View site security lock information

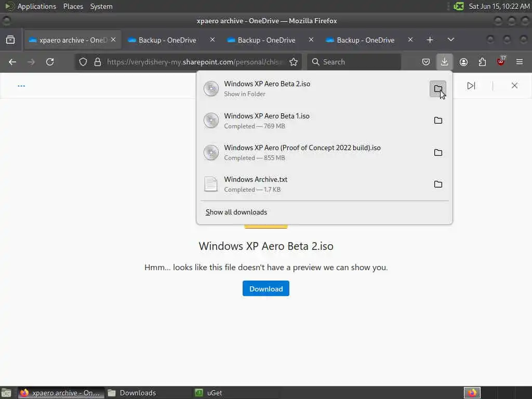(x=98, y=62)
